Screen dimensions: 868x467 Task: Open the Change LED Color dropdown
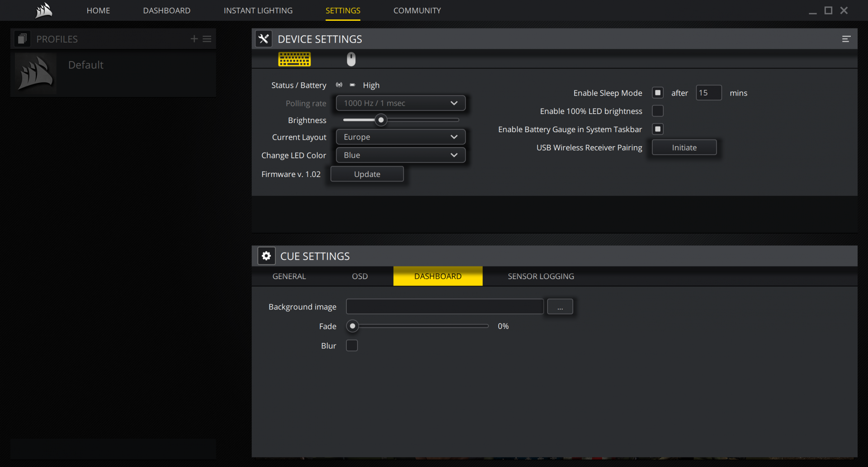[x=401, y=155]
